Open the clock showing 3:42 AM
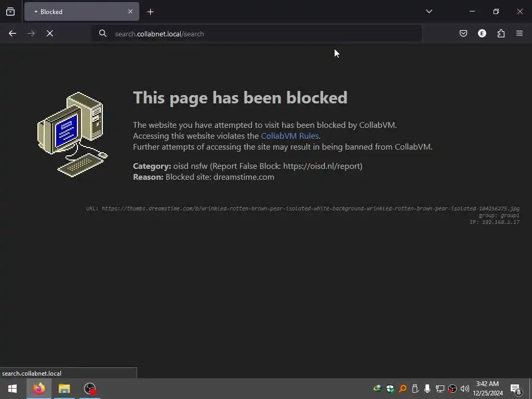 pos(487,389)
